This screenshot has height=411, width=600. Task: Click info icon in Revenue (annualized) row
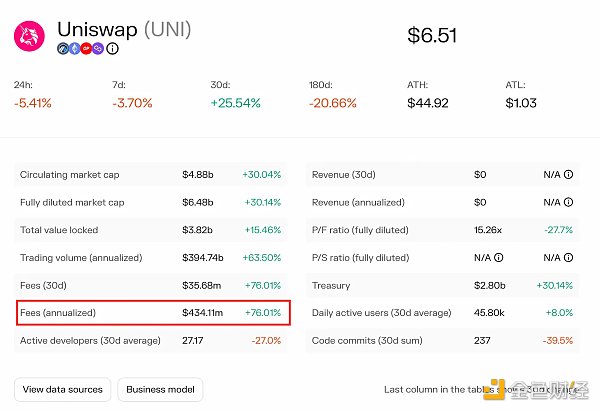(568, 202)
